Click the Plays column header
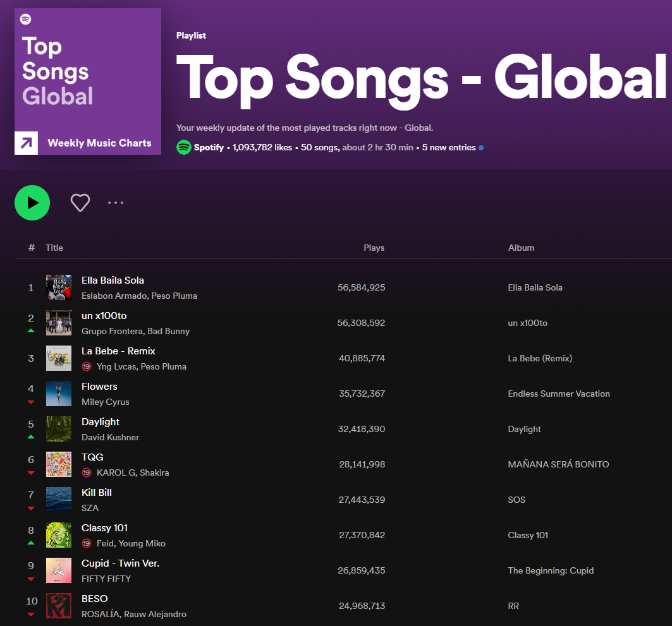The width and height of the screenshot is (672, 626). tap(374, 248)
